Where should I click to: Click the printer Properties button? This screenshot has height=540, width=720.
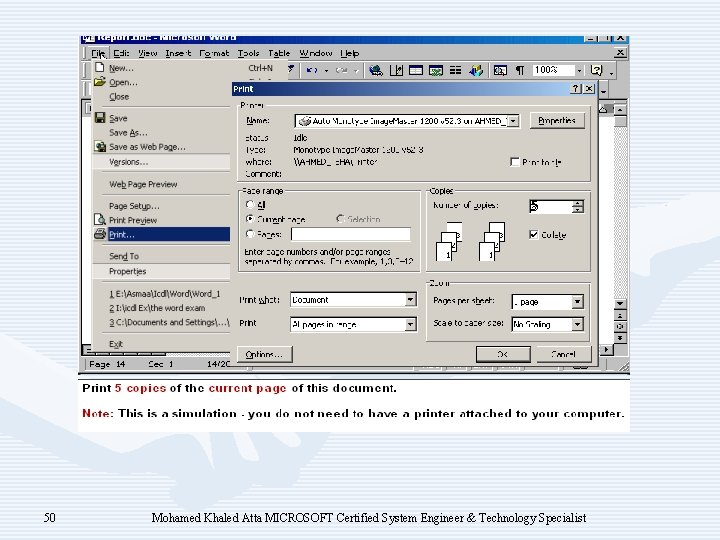click(557, 120)
